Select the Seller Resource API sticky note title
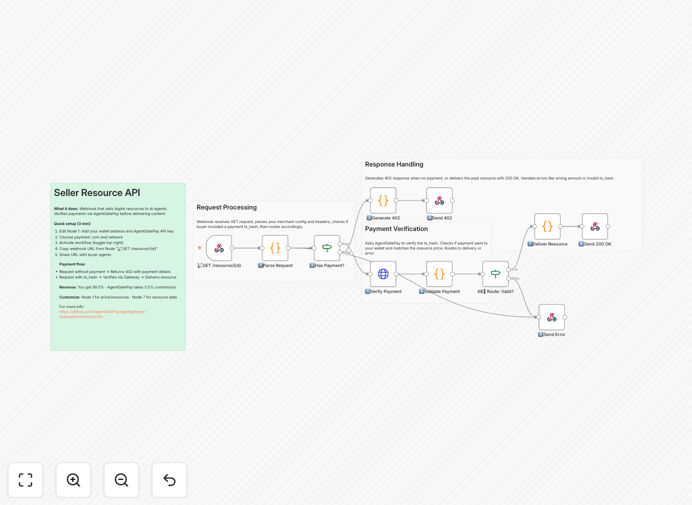 (x=97, y=192)
